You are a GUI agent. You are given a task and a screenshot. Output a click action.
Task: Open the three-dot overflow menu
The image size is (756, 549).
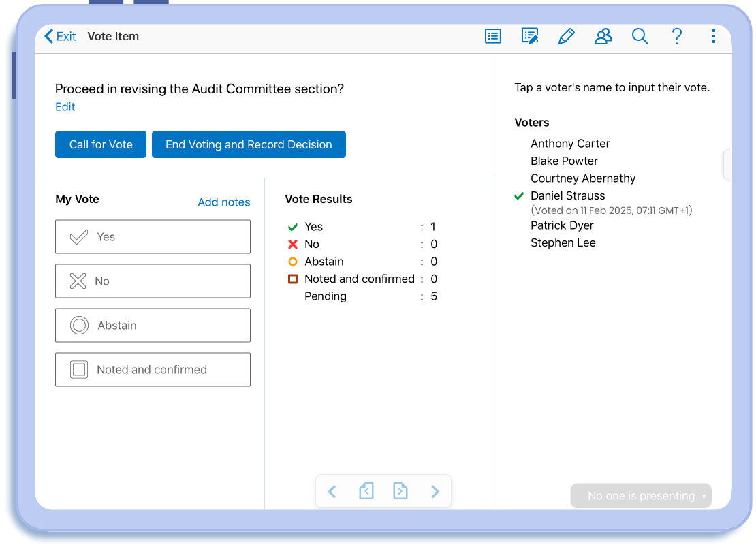click(x=713, y=37)
